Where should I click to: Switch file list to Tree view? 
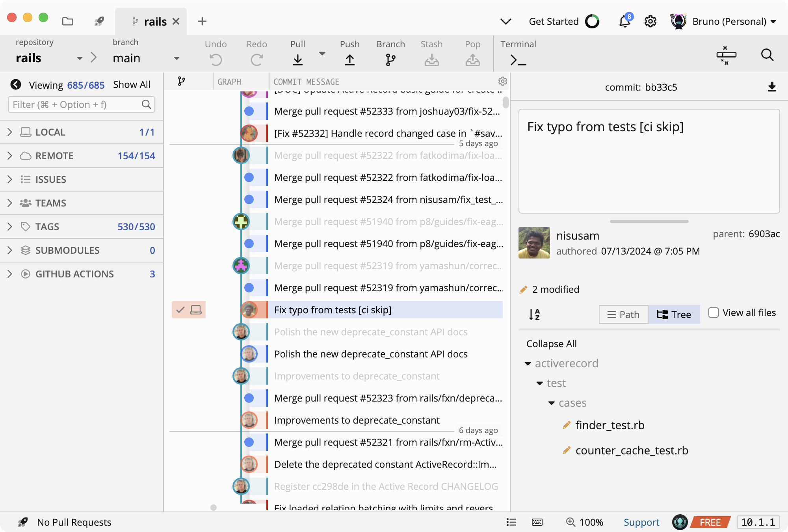pos(674,314)
